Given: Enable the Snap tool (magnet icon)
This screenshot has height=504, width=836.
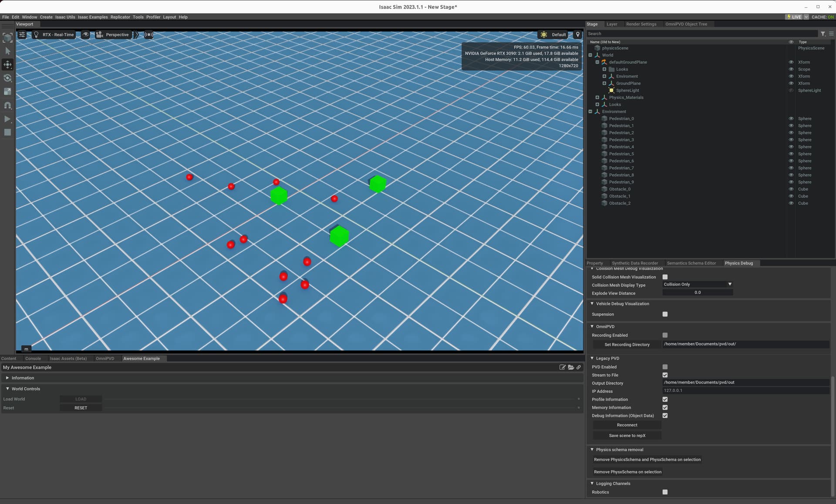Looking at the screenshot, I should pos(7,105).
